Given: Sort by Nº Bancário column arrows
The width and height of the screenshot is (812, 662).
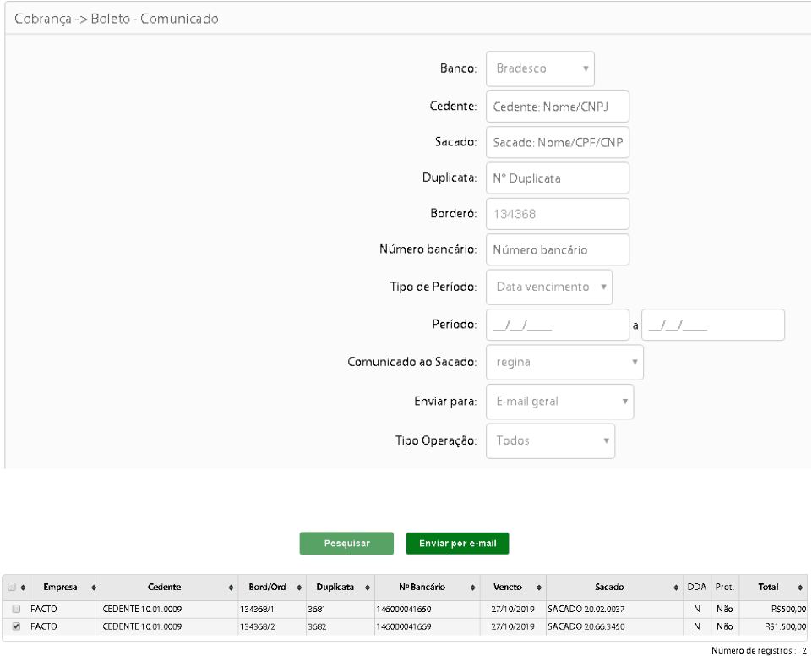Looking at the screenshot, I should tap(473, 588).
